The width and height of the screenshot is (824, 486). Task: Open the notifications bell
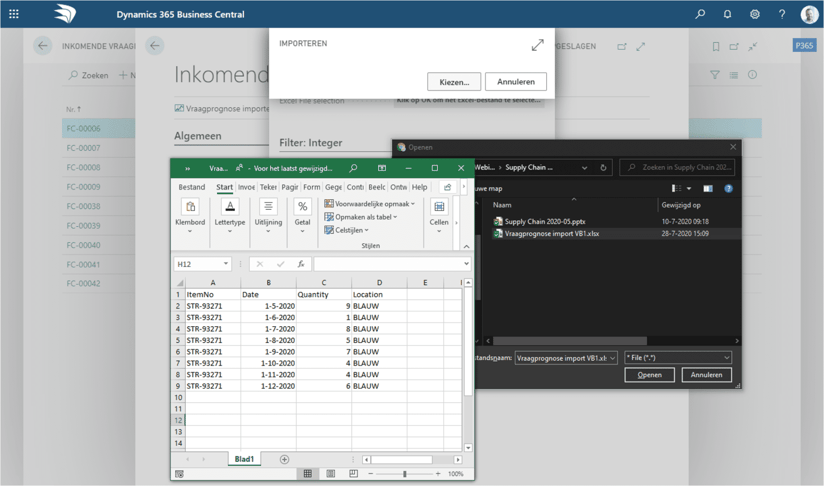pos(727,14)
